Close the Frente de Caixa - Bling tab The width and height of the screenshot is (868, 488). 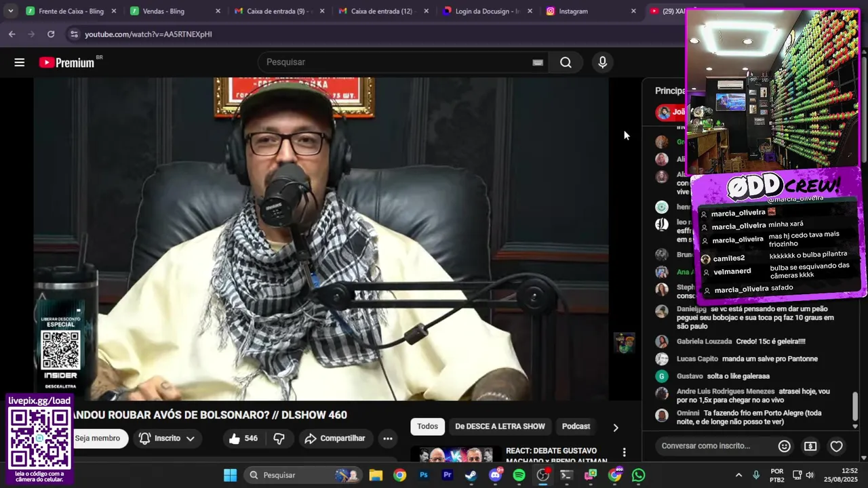pyautogui.click(x=114, y=11)
